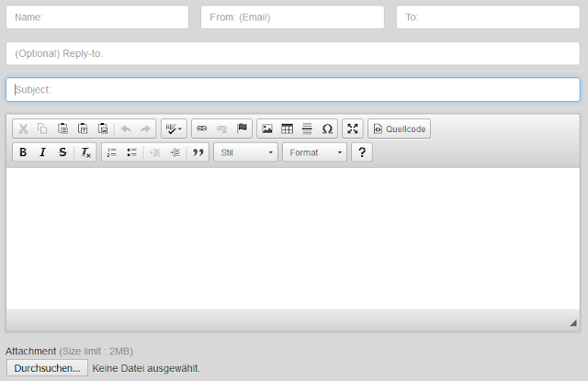The height and width of the screenshot is (381, 588).
Task: Click inside the message body editor
Action: coord(293,239)
